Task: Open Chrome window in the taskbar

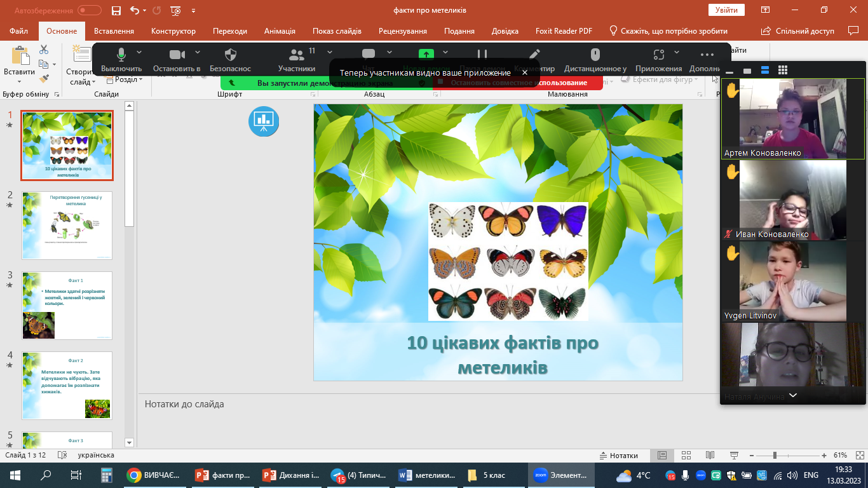Action: click(155, 475)
